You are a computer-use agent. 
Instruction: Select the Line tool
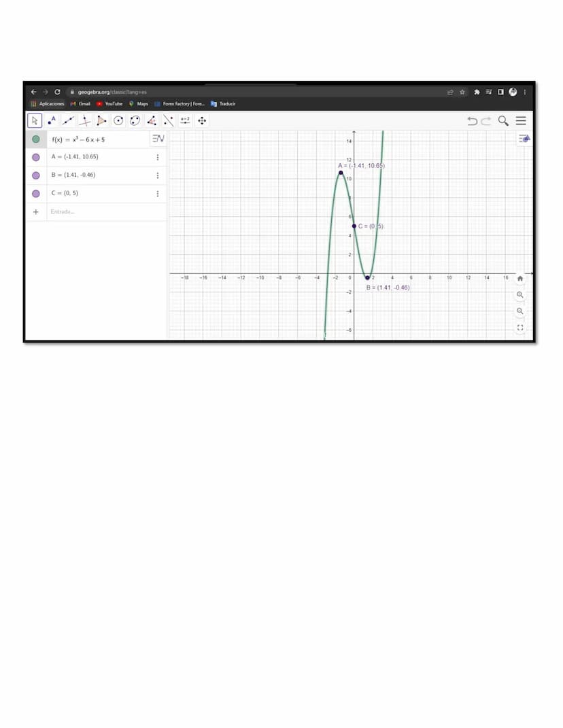[68, 121]
